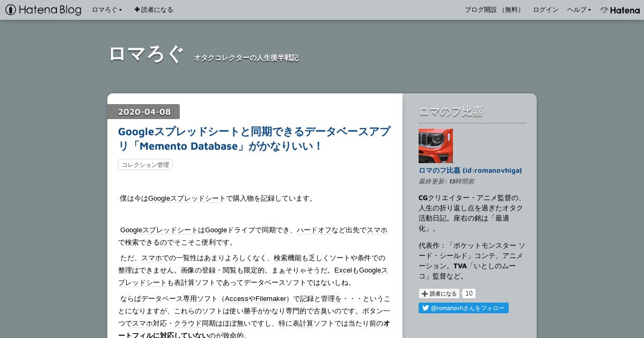The height and width of the screenshot is (338, 644).
Task: Click the red car profile avatar thumbnail
Action: point(436,146)
